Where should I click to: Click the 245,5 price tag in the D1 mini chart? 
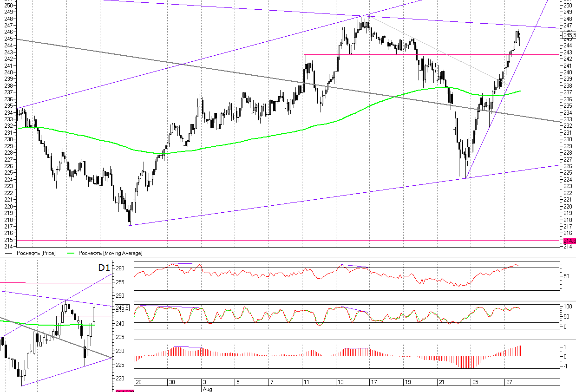[122, 307]
